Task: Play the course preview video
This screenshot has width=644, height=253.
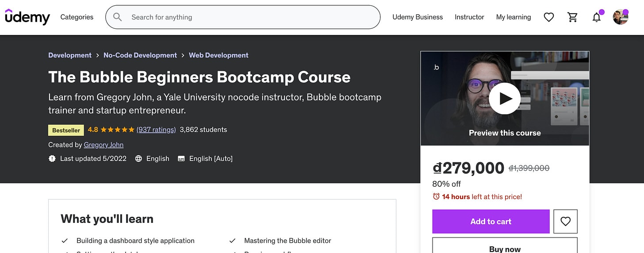Action: pos(505,99)
